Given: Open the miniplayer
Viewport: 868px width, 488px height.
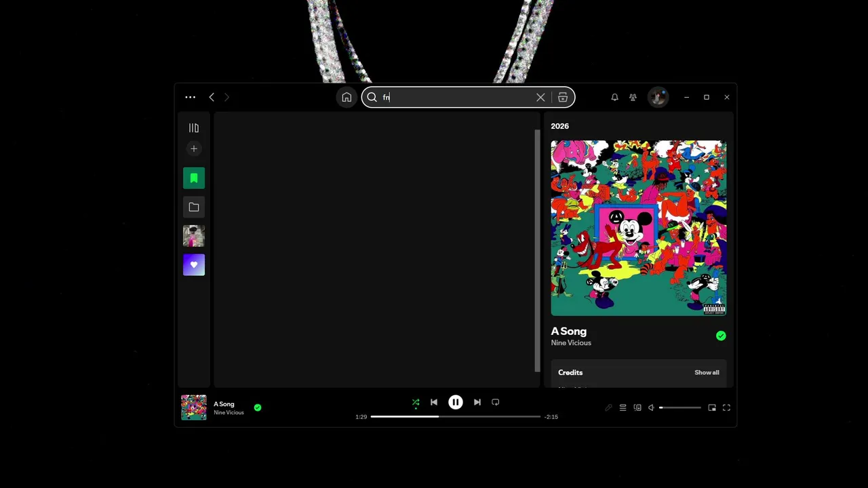Looking at the screenshot, I should (712, 407).
